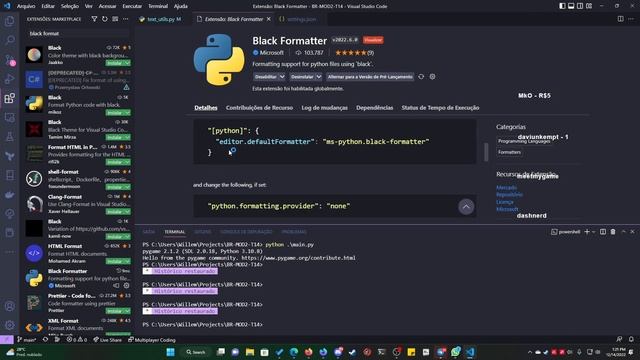Screen dimensions: 640x360
Task: Open the Terminal menu in the menu bar
Action: (158, 6)
